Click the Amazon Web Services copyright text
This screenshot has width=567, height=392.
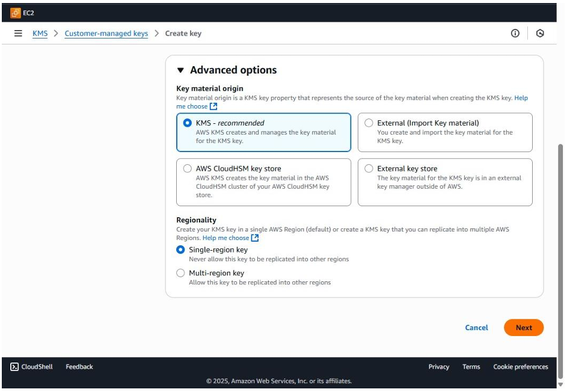pos(279,381)
